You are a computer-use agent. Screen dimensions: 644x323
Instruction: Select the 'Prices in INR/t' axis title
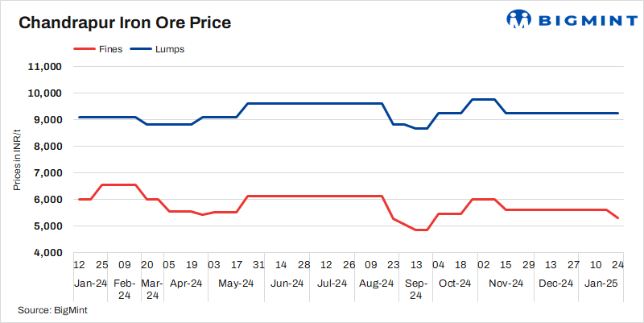coord(17,159)
